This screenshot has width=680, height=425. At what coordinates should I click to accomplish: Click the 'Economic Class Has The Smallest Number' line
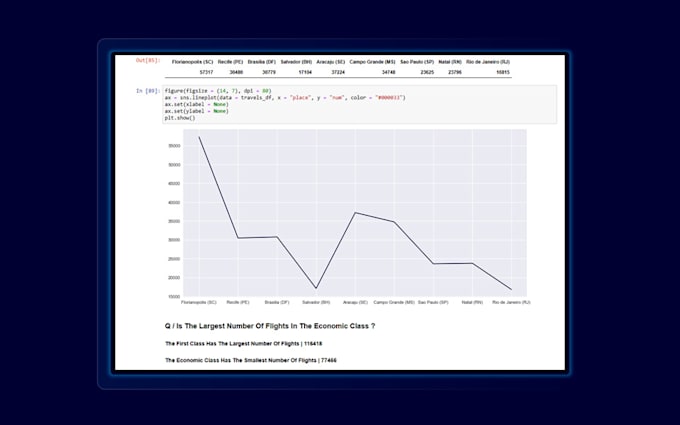click(x=251, y=360)
